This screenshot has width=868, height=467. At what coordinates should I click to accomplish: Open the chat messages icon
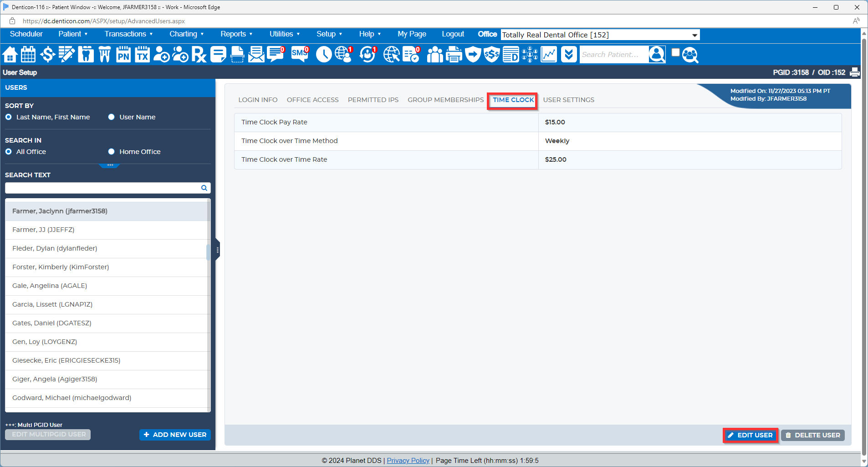click(x=276, y=55)
